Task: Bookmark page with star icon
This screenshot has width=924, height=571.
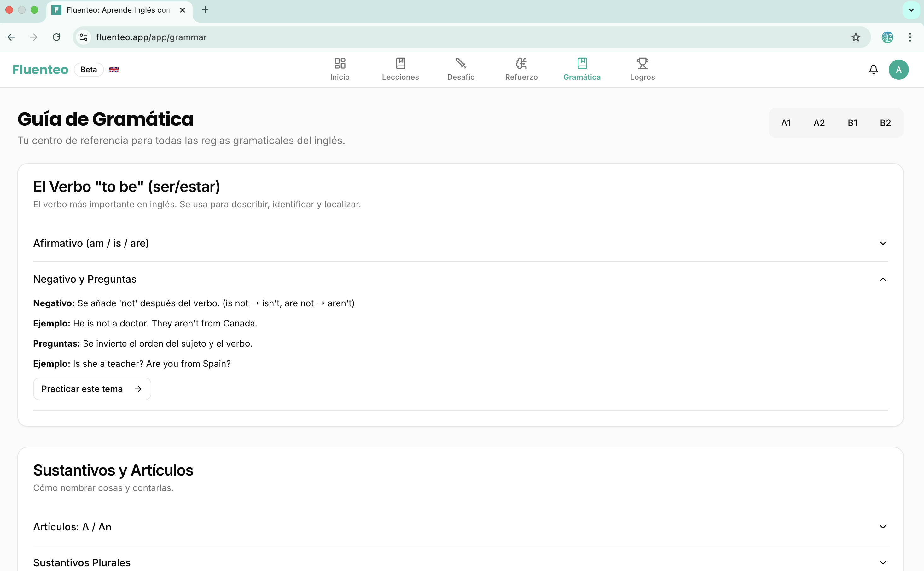Action: click(856, 37)
